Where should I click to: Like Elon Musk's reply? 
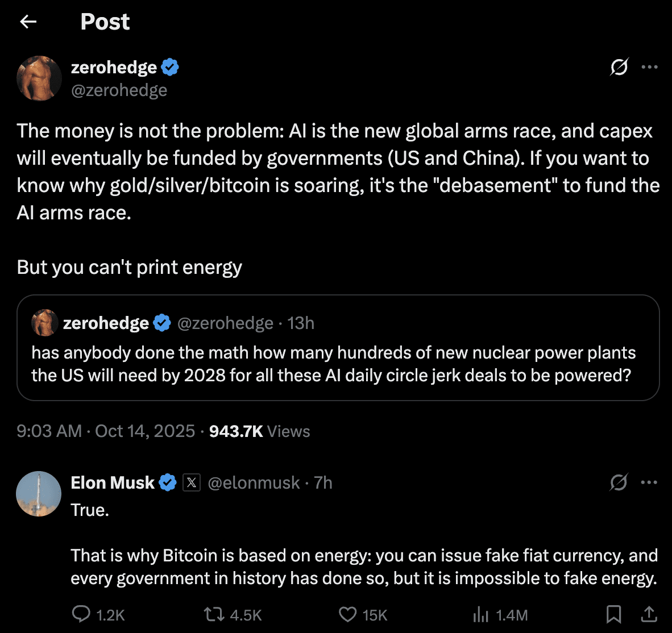347,614
